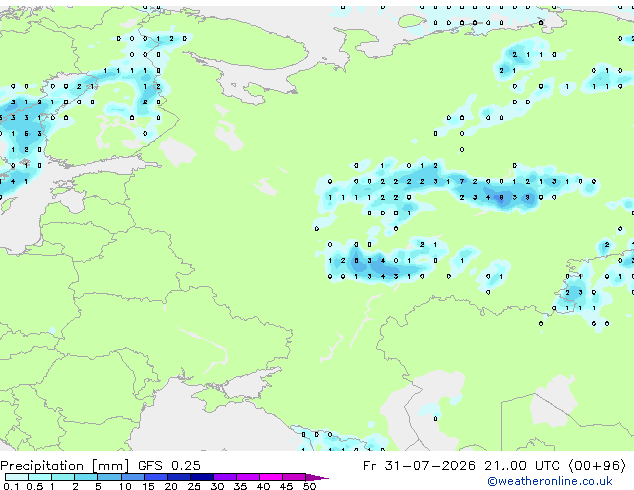The width and height of the screenshot is (634, 490).
Task: Select the 10–15 mm blue legend swatch
Action: click(x=133, y=477)
